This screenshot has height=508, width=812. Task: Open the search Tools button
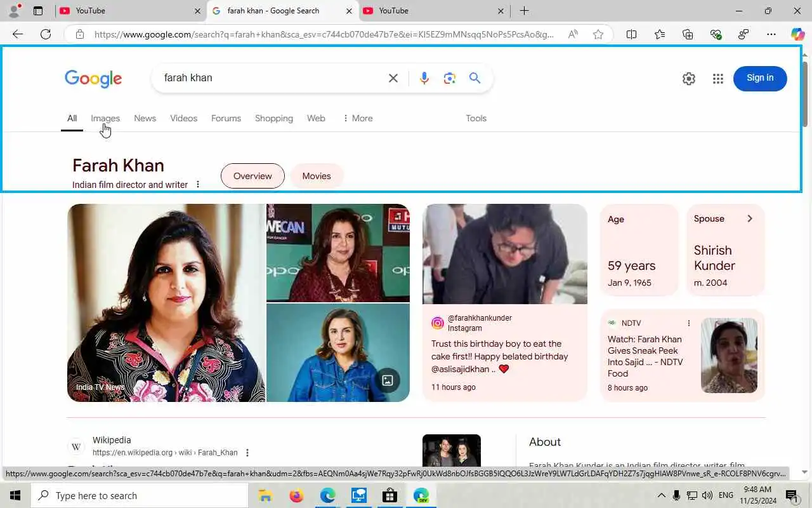(x=476, y=118)
